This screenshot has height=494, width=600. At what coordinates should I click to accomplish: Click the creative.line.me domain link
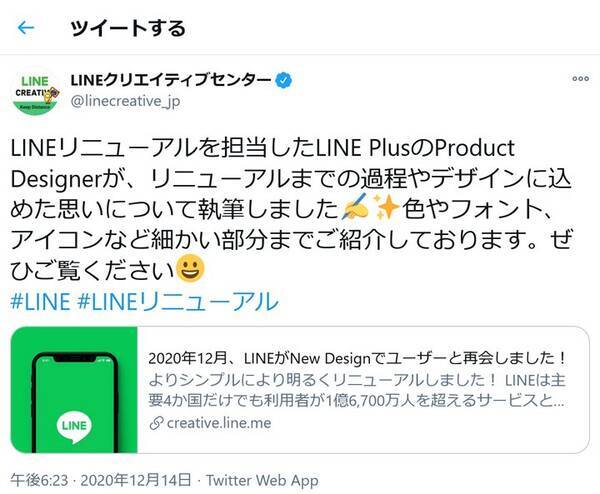click(x=219, y=423)
